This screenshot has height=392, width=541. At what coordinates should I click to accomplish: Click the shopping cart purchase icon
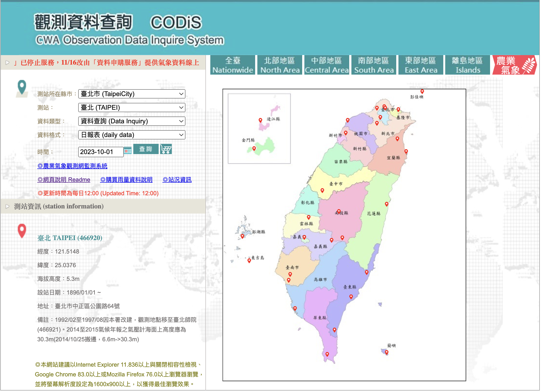pyautogui.click(x=166, y=149)
